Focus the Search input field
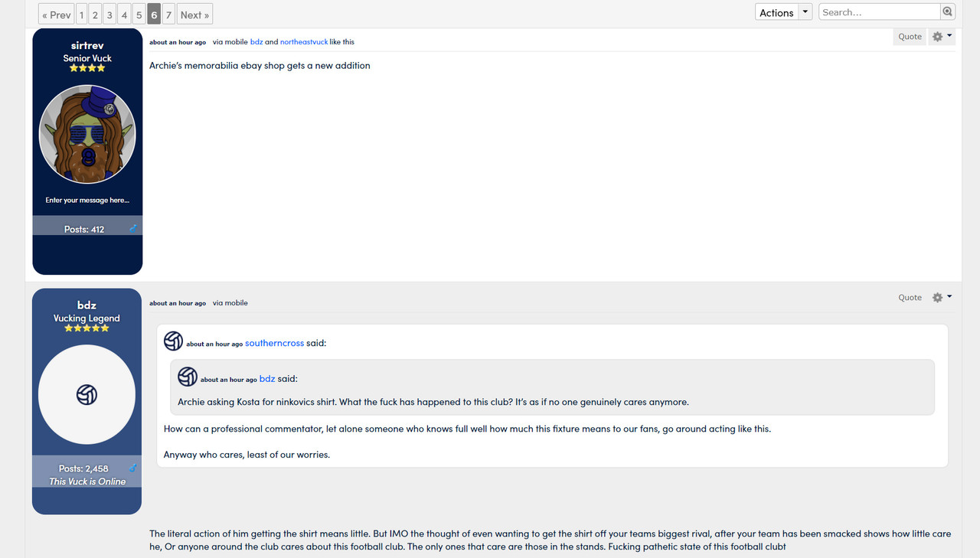Image resolution: width=980 pixels, height=558 pixels. [880, 12]
